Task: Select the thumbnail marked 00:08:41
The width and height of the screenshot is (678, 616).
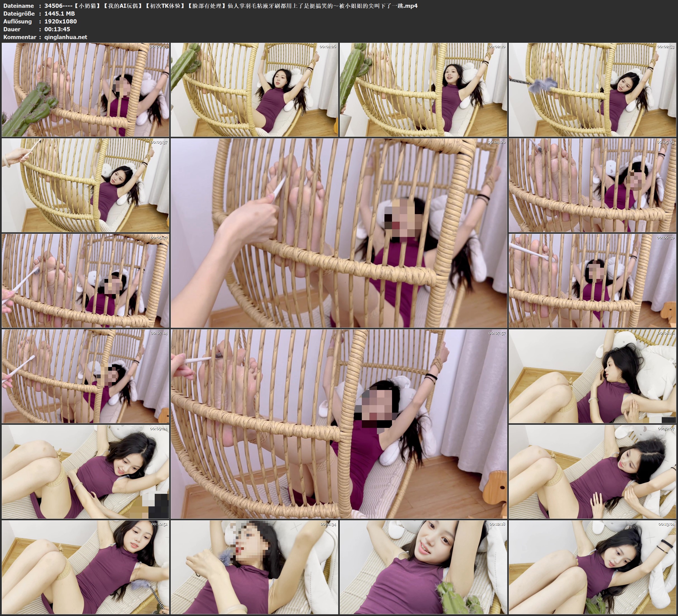Action: tap(592, 376)
